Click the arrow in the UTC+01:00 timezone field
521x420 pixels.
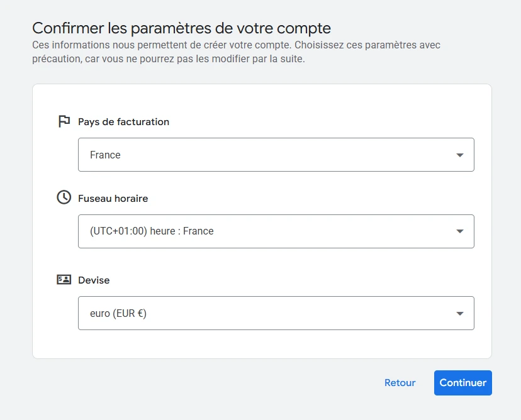460,232
